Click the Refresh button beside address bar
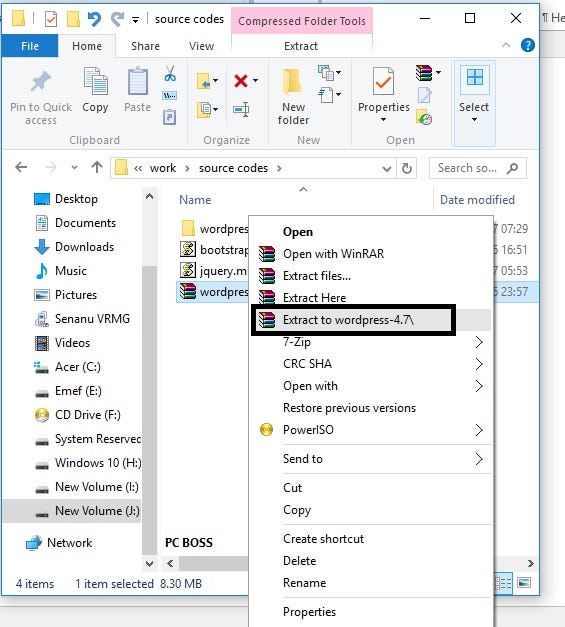 [x=407, y=168]
